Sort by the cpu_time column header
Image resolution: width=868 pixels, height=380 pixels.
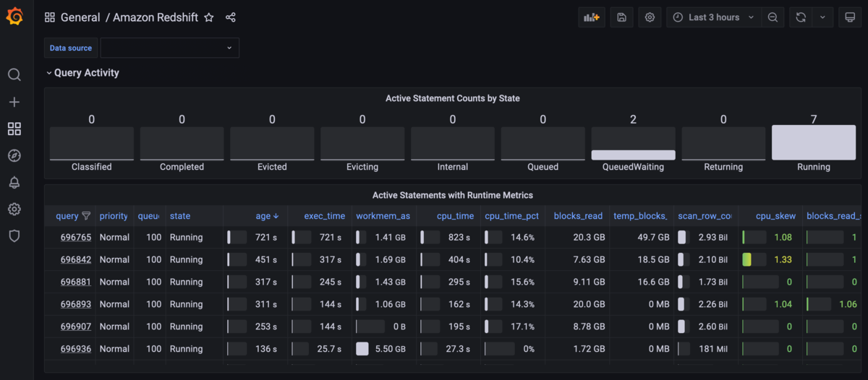tap(456, 216)
